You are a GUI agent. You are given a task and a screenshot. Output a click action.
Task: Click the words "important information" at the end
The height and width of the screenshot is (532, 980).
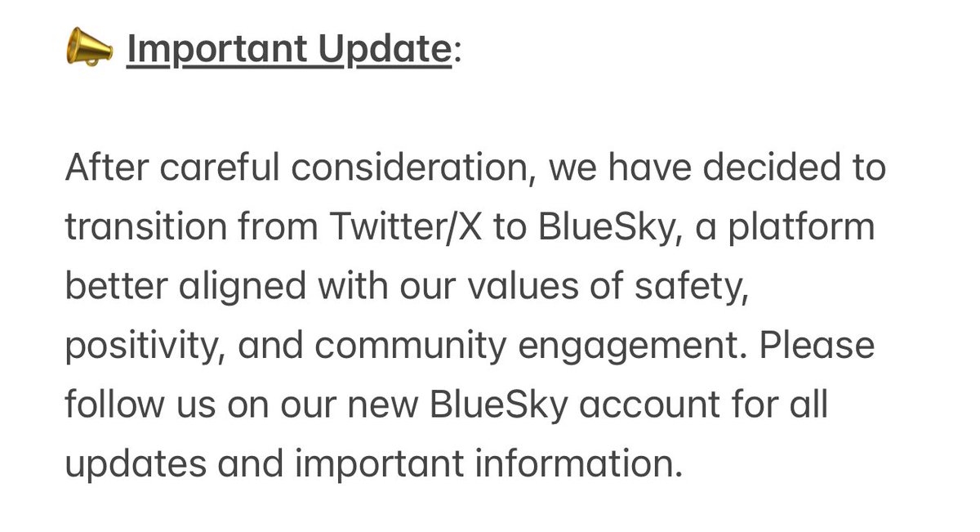pos(488,464)
